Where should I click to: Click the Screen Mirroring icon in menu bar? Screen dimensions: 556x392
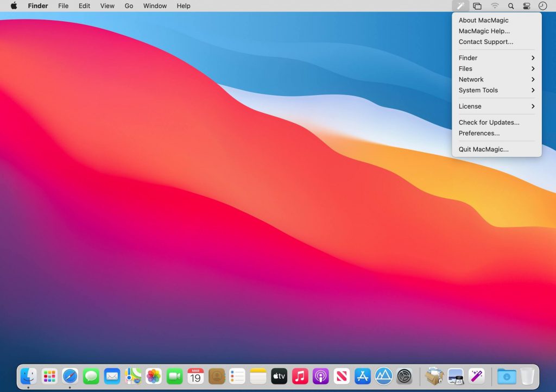[478, 6]
